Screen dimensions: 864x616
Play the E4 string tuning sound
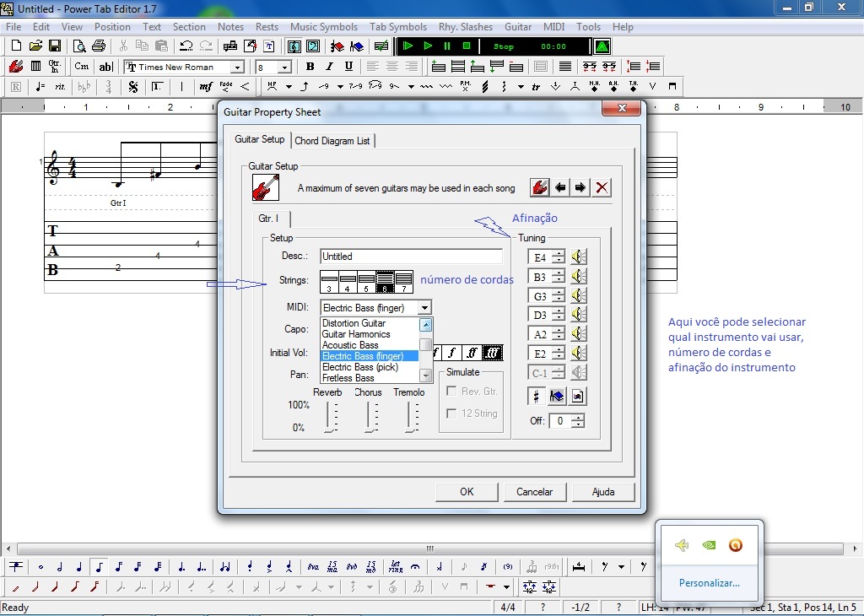579,256
